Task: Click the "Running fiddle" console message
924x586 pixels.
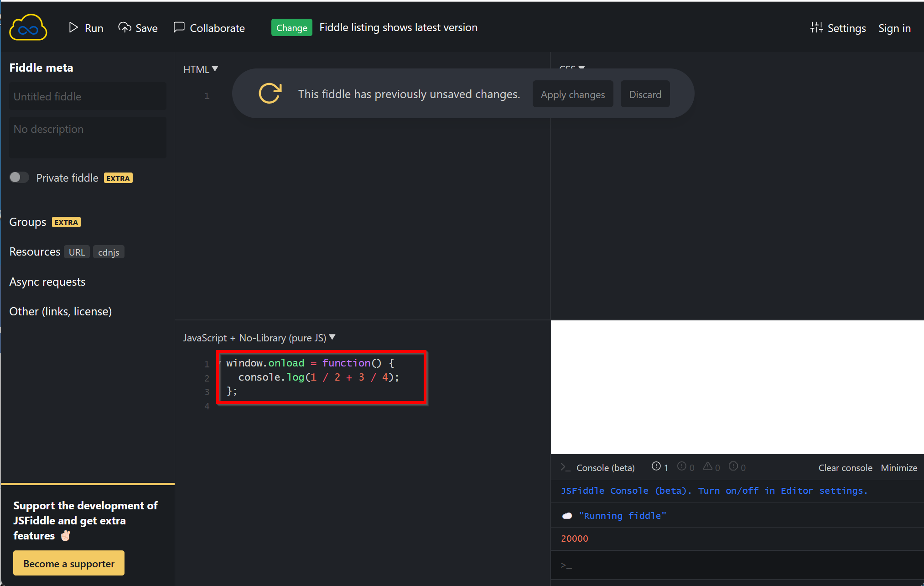Action: [623, 516]
